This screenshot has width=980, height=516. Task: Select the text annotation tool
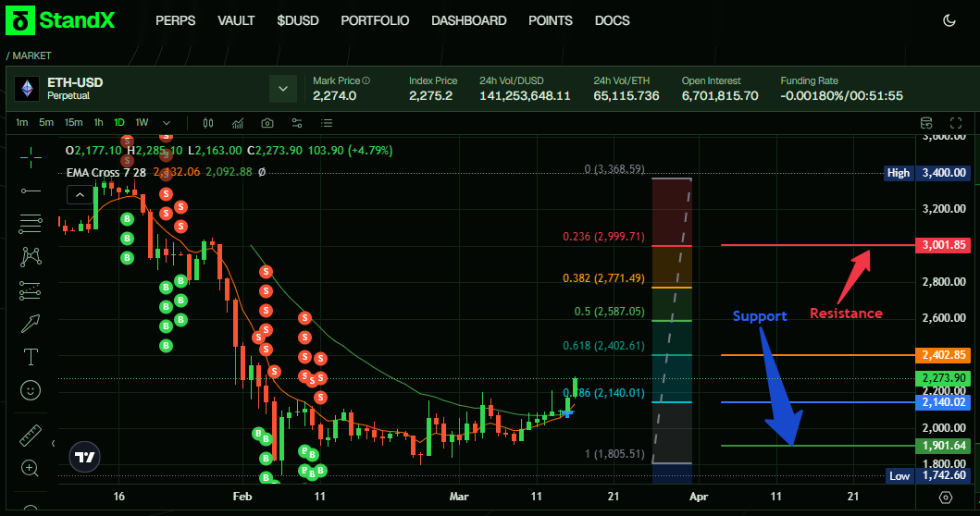[x=31, y=357]
